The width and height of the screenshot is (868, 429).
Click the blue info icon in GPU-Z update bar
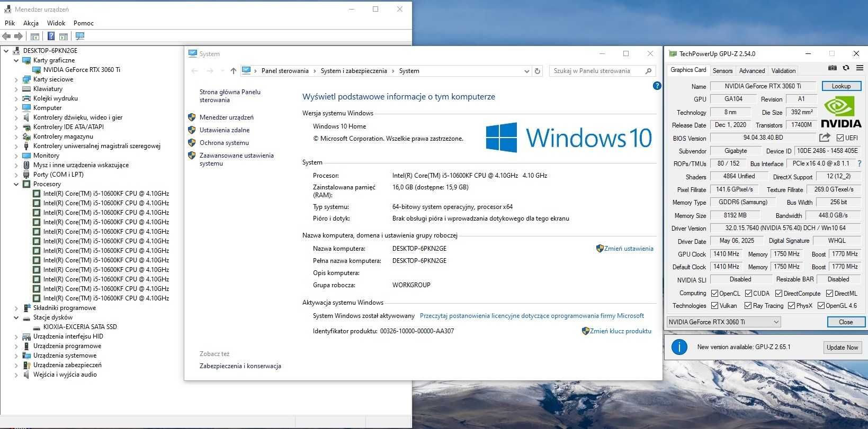coord(679,347)
